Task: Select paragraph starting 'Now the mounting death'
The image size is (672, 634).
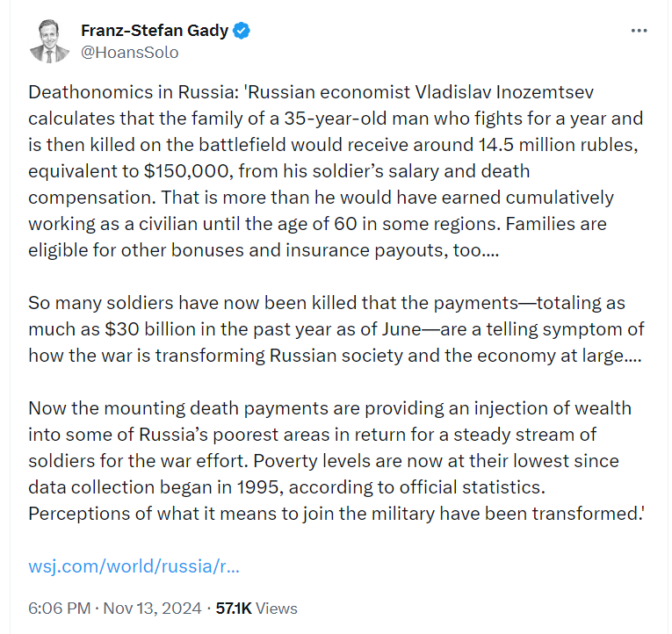Action: tap(336, 461)
